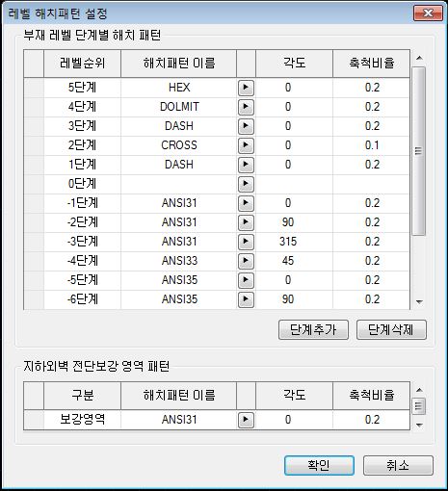
Task: Click arrow button in -5단계 row
Action: pyautogui.click(x=246, y=280)
